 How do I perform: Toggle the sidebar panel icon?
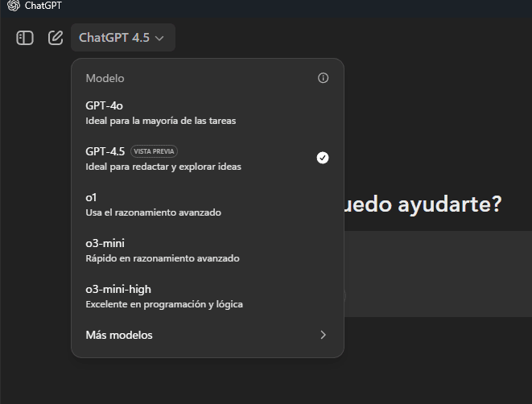click(x=25, y=38)
